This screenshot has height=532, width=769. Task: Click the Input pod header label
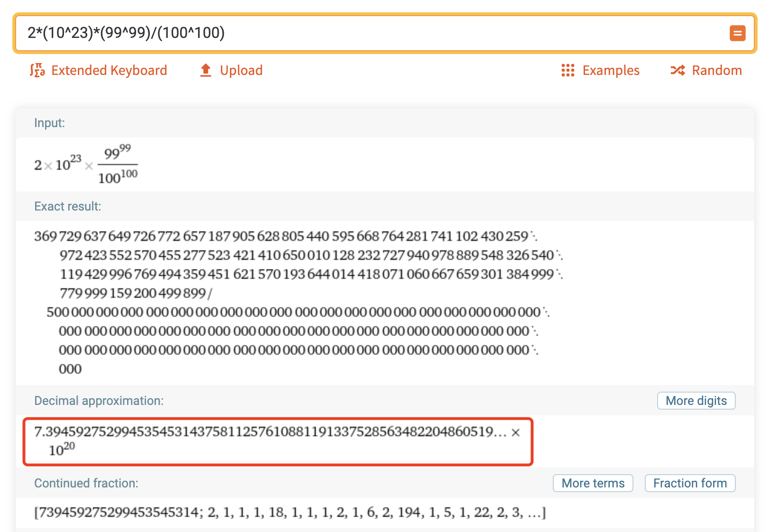(49, 123)
